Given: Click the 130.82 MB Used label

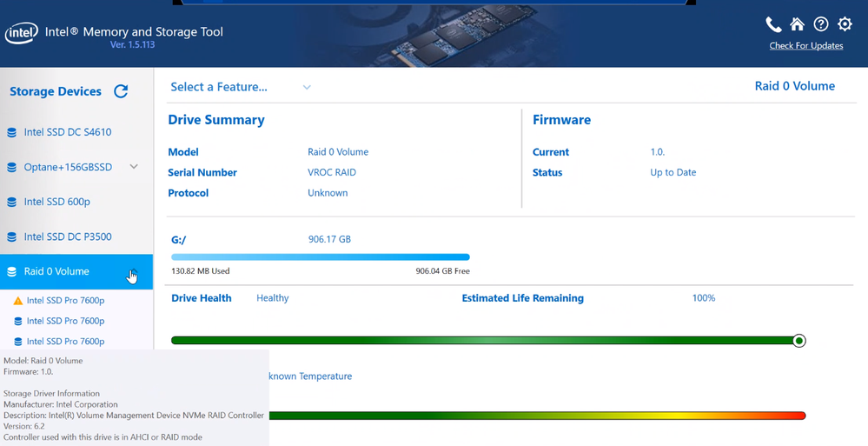Looking at the screenshot, I should pyautogui.click(x=201, y=271).
